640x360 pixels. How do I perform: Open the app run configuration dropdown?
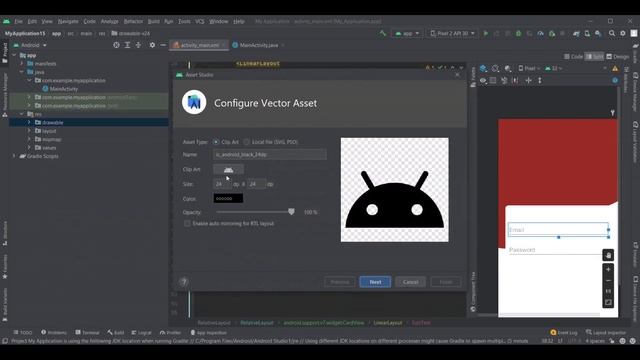pyautogui.click(x=407, y=33)
